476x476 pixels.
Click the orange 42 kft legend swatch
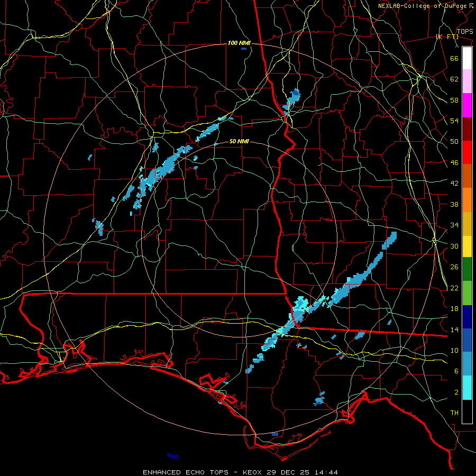tap(467, 199)
